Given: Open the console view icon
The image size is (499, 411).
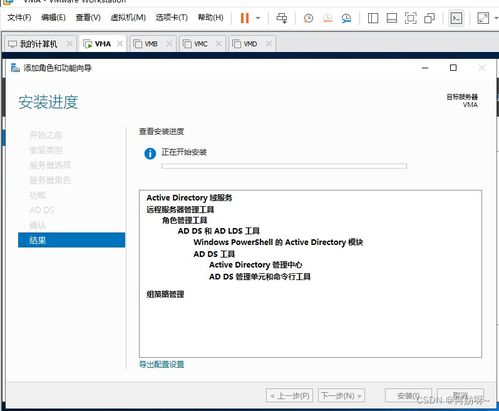Looking at the screenshot, I should click(456, 18).
